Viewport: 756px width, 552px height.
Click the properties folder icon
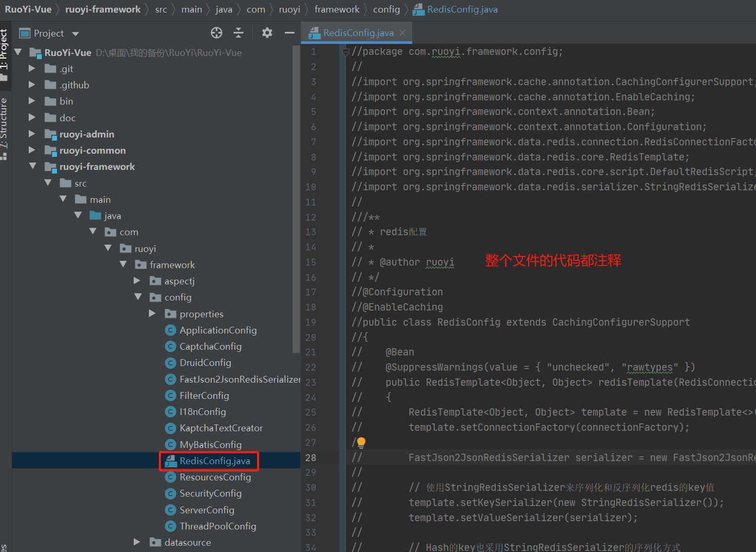tap(171, 314)
